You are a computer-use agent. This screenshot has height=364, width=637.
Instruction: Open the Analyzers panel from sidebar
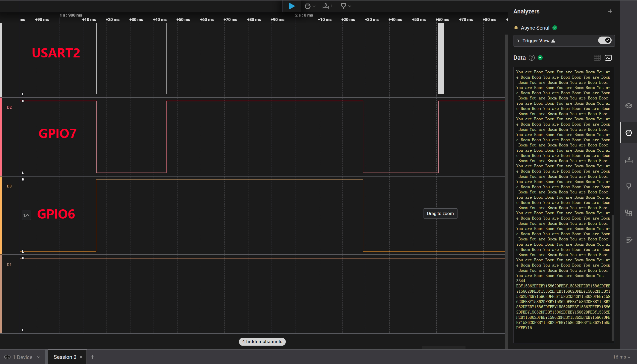click(x=629, y=133)
